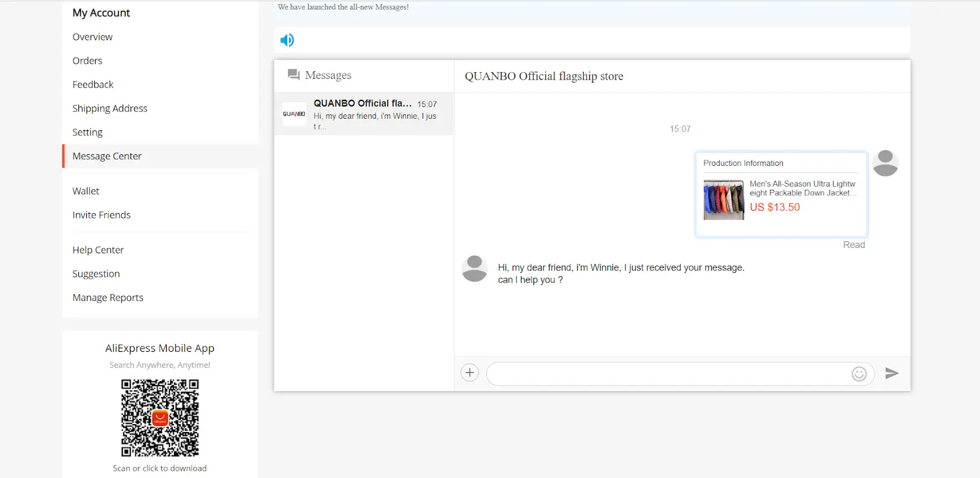Open Invite Friends
The height and width of the screenshot is (478, 980).
coord(102,215)
